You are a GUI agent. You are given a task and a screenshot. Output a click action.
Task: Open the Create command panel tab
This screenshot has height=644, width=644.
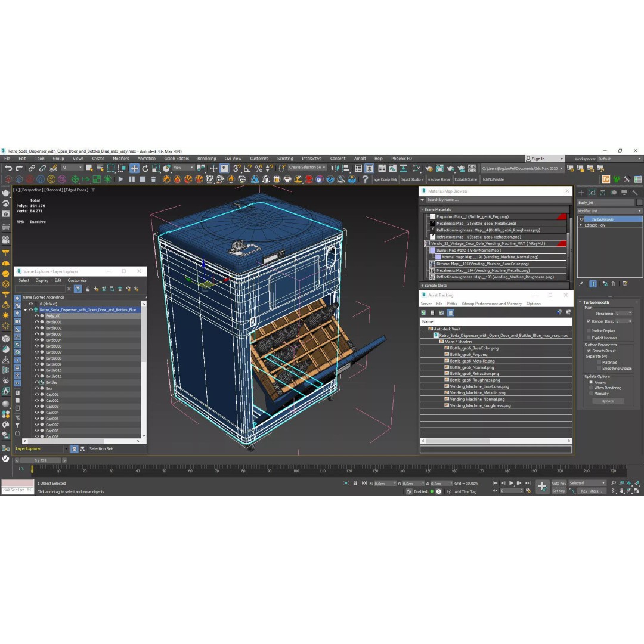[x=581, y=192]
